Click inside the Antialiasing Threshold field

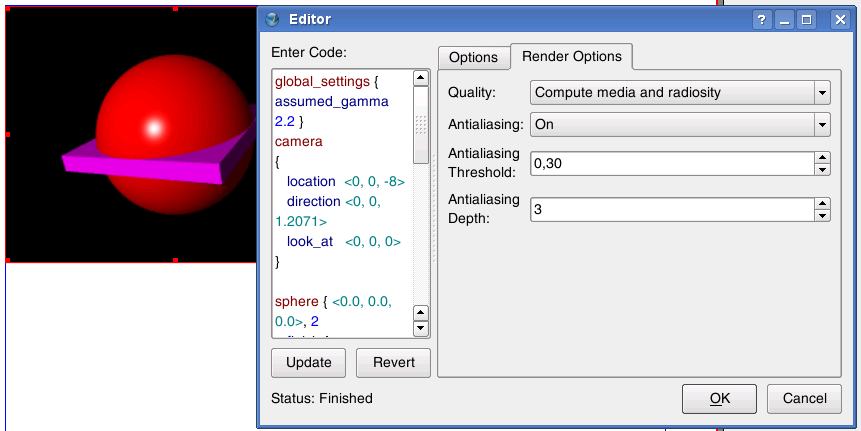[670, 162]
